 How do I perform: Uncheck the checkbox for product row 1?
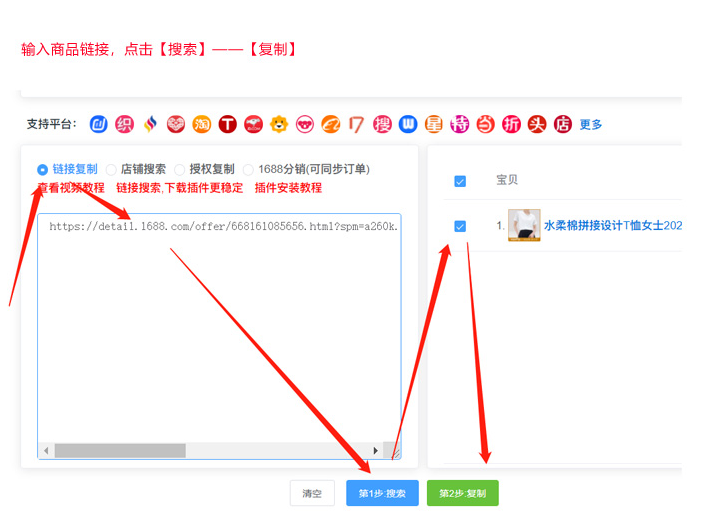[460, 226]
